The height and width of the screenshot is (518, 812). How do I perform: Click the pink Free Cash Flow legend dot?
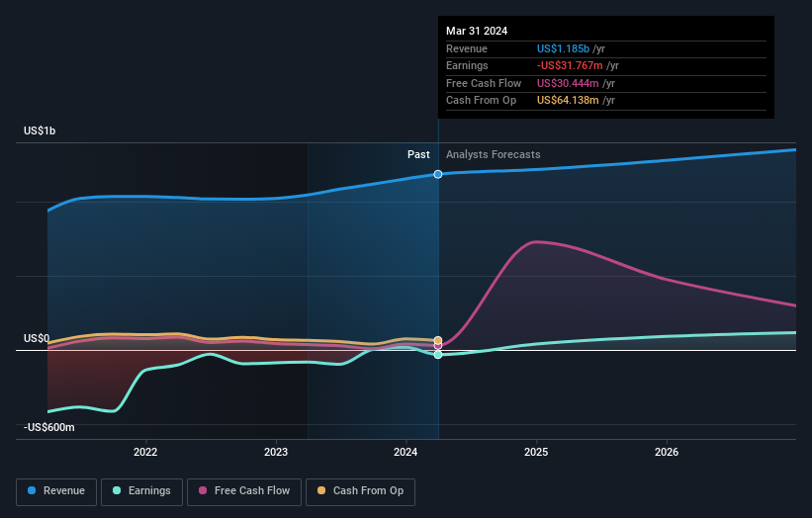[x=203, y=490]
